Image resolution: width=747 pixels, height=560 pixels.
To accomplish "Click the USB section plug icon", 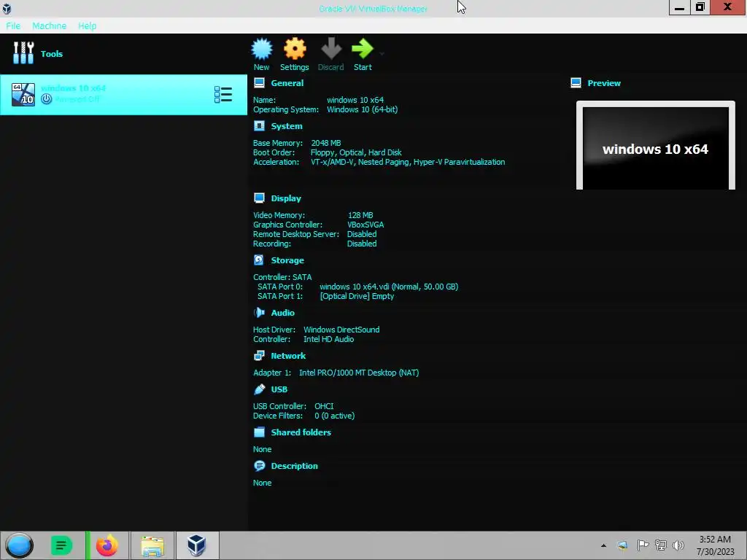I will pyautogui.click(x=259, y=389).
